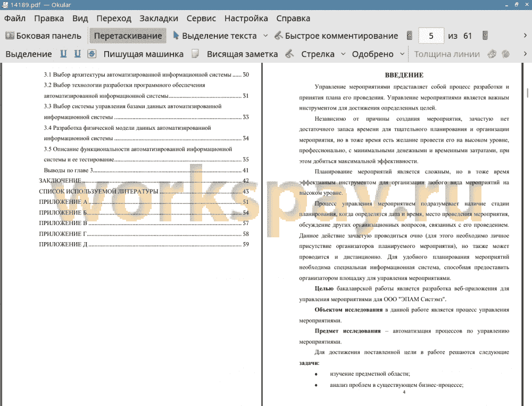Click the bold phrase Объектом исследования
The height and width of the screenshot is (406, 532).
tap(348, 310)
